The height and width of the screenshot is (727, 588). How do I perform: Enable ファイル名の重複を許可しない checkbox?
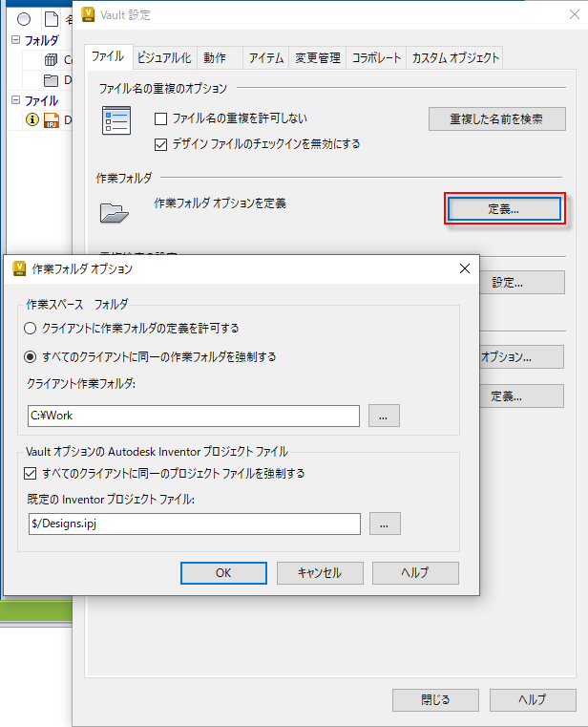[x=160, y=118]
